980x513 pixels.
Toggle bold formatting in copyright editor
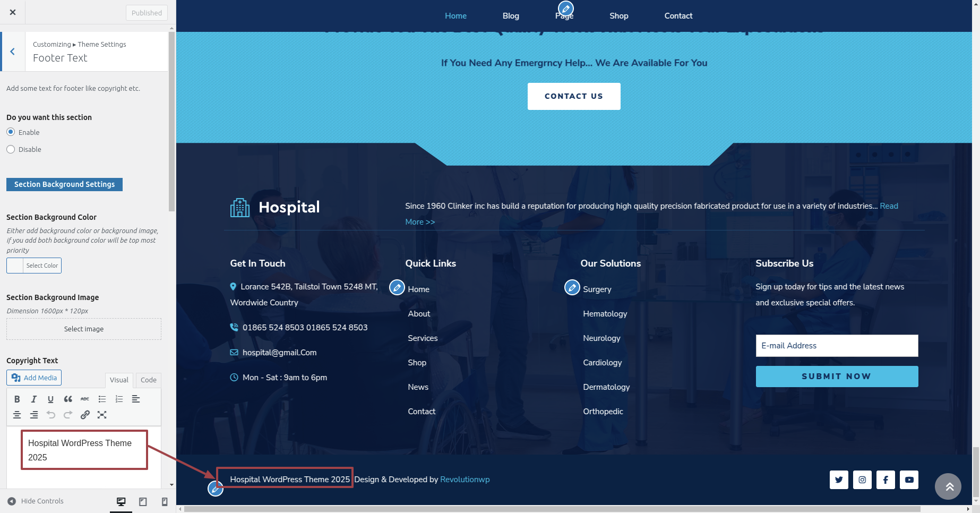point(17,399)
